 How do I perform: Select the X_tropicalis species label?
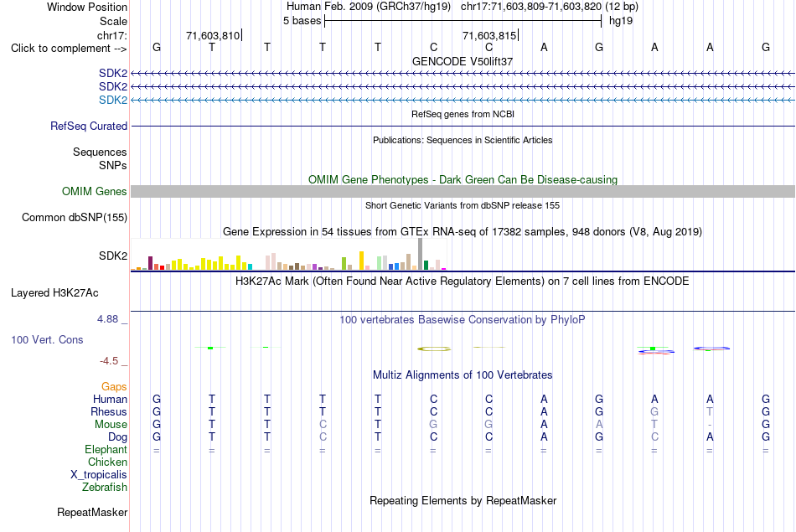coord(99,475)
